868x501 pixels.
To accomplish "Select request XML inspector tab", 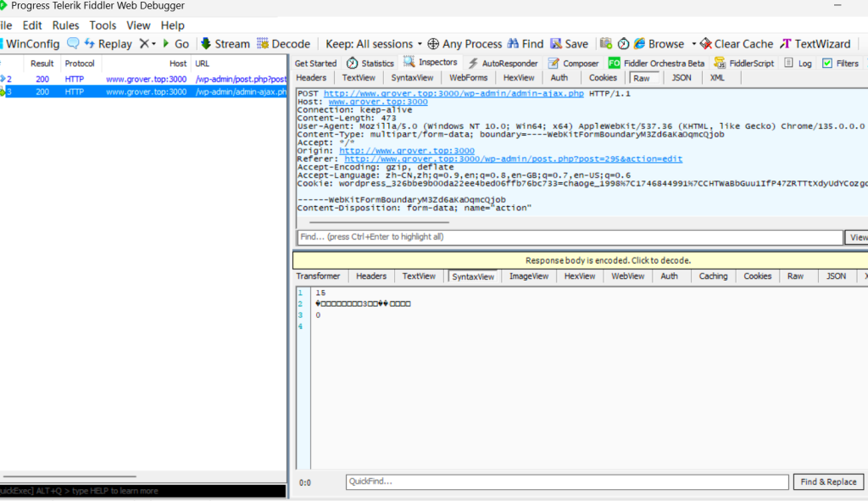I will click(717, 78).
